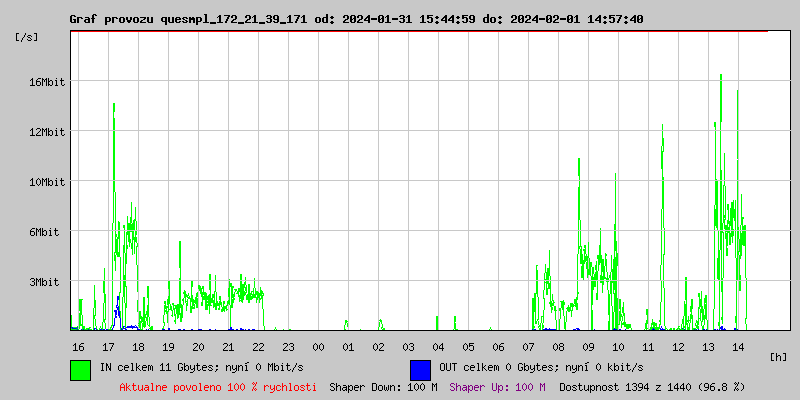Click the 'Dostupnost 1394 z 1440' availability text
The width and height of the screenshot is (800, 400).
click(x=651, y=386)
